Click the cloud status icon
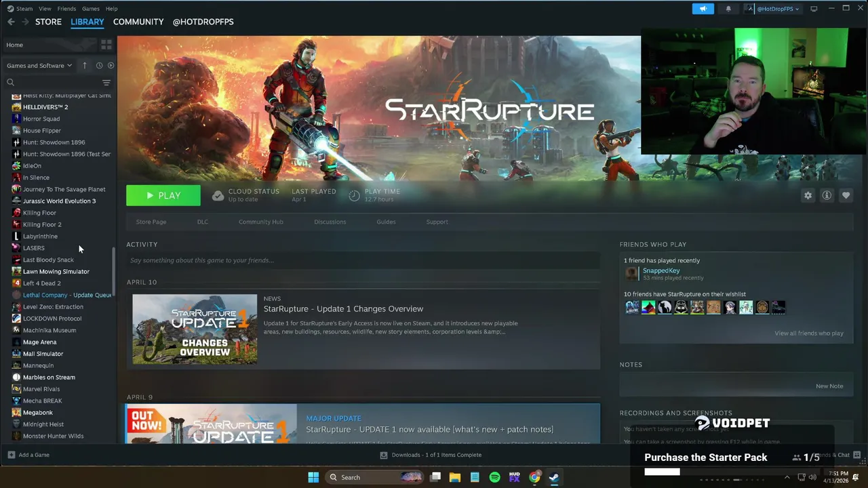The image size is (868, 488). (x=218, y=195)
